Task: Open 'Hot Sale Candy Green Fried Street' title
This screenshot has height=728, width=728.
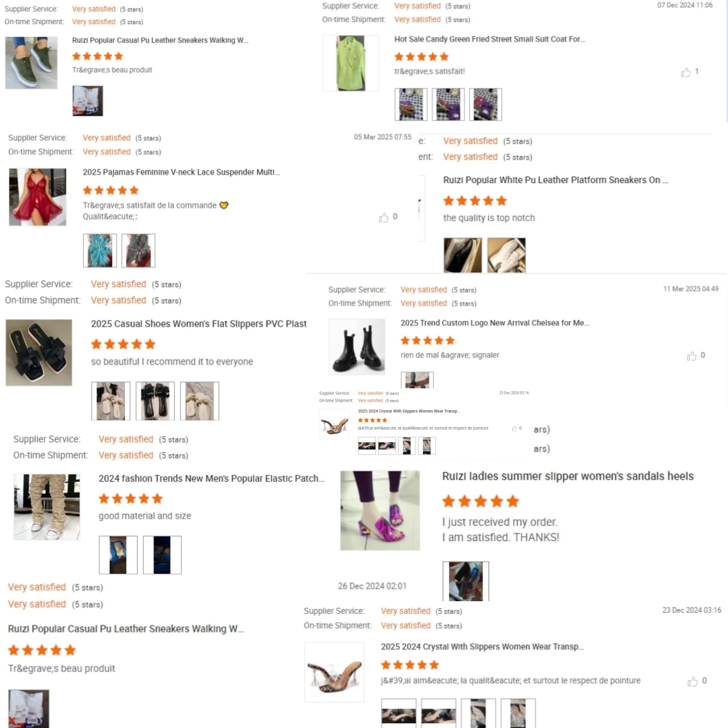Action: pyautogui.click(x=490, y=39)
